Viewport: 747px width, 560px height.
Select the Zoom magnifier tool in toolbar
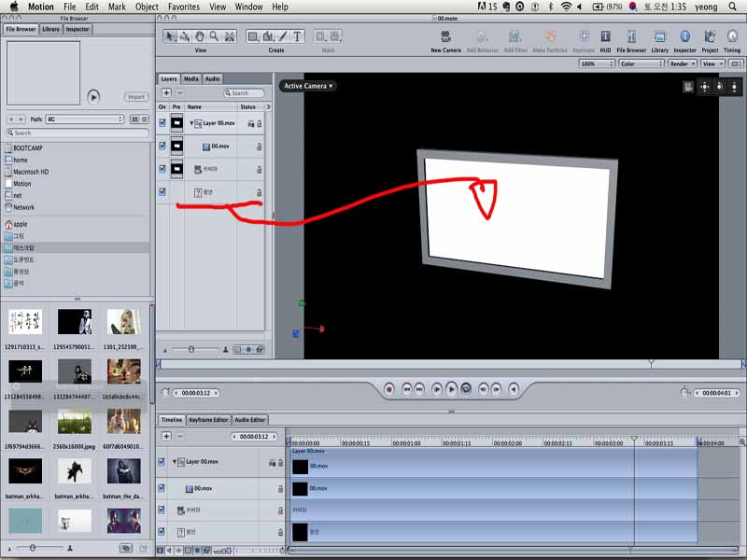(215, 36)
